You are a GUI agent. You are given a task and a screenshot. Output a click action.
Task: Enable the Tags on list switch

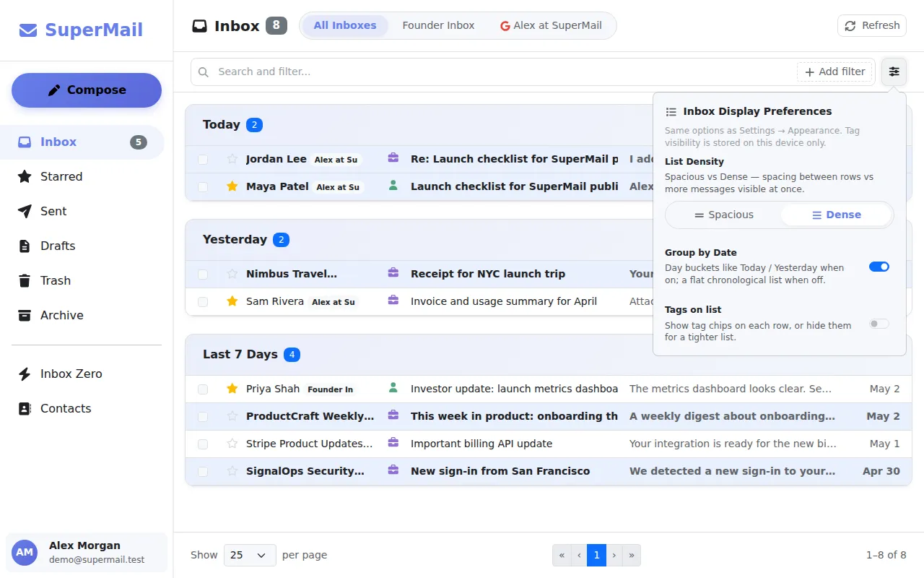[879, 324]
